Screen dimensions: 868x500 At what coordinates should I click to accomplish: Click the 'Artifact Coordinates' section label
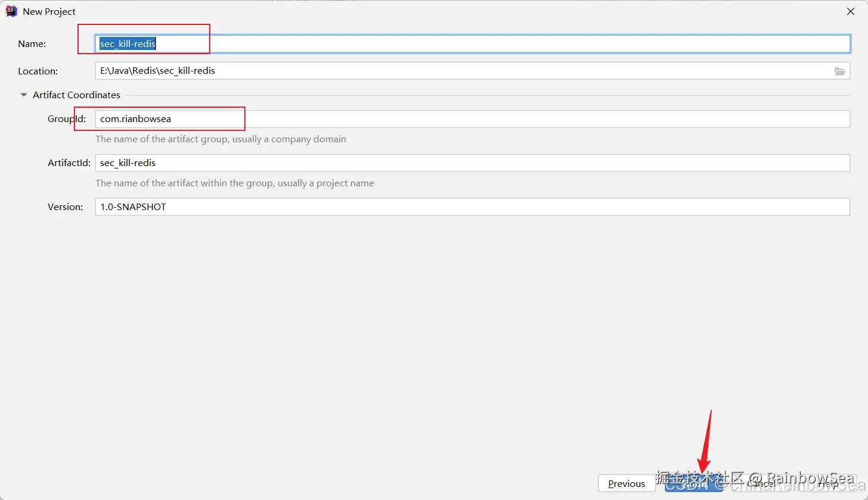76,95
